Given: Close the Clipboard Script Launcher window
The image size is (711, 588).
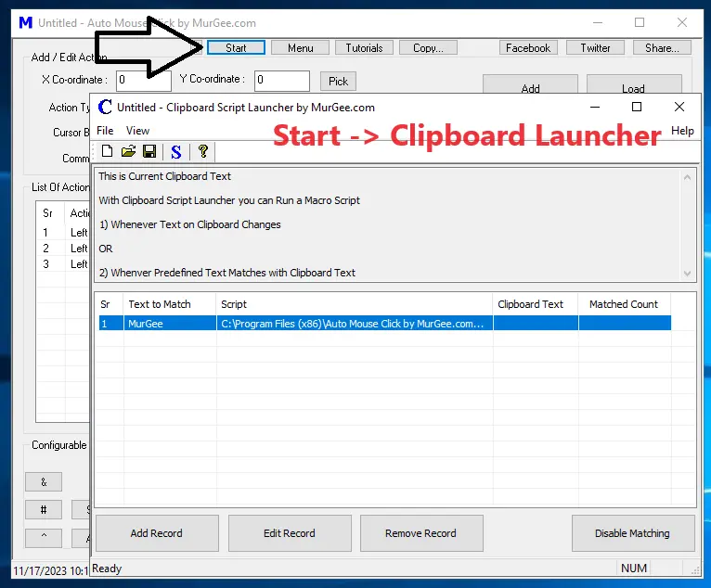Looking at the screenshot, I should [679, 107].
